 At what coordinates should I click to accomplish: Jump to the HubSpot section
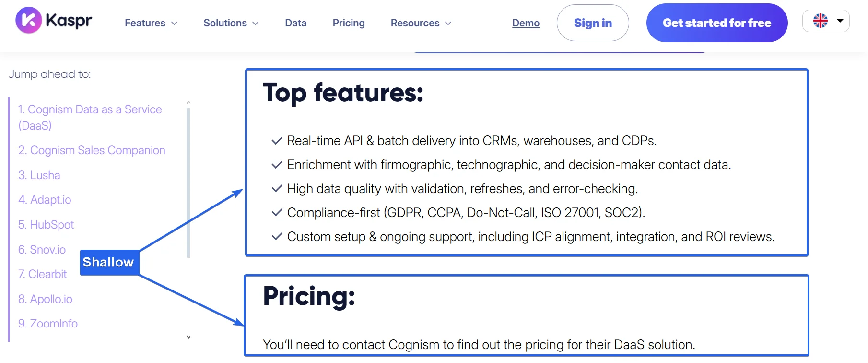[x=46, y=225]
